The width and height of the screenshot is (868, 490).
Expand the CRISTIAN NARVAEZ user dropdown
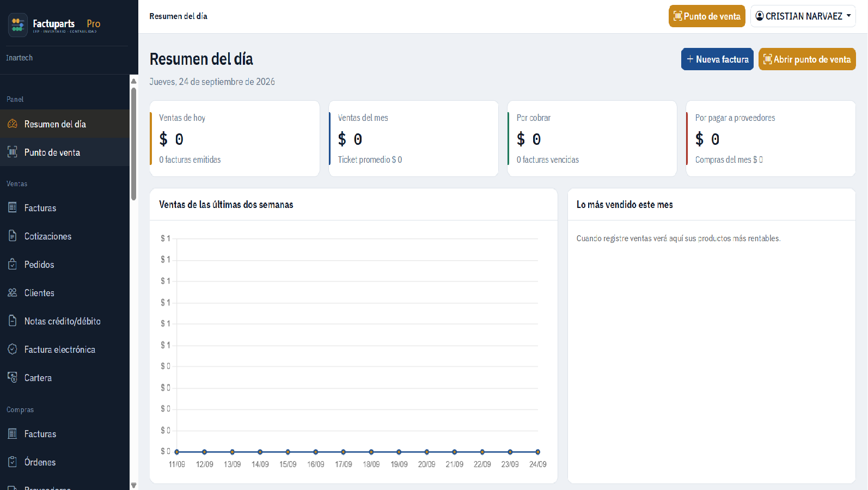[x=803, y=16]
